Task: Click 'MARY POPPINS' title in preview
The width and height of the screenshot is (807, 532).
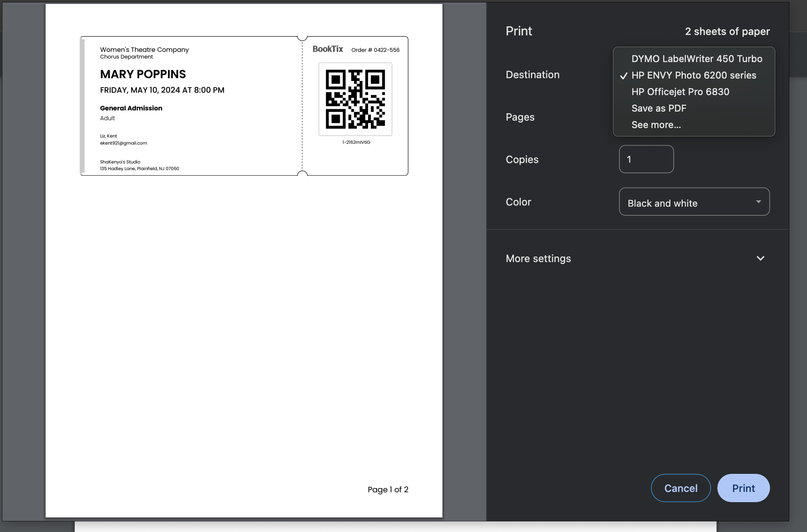Action: [x=143, y=74]
